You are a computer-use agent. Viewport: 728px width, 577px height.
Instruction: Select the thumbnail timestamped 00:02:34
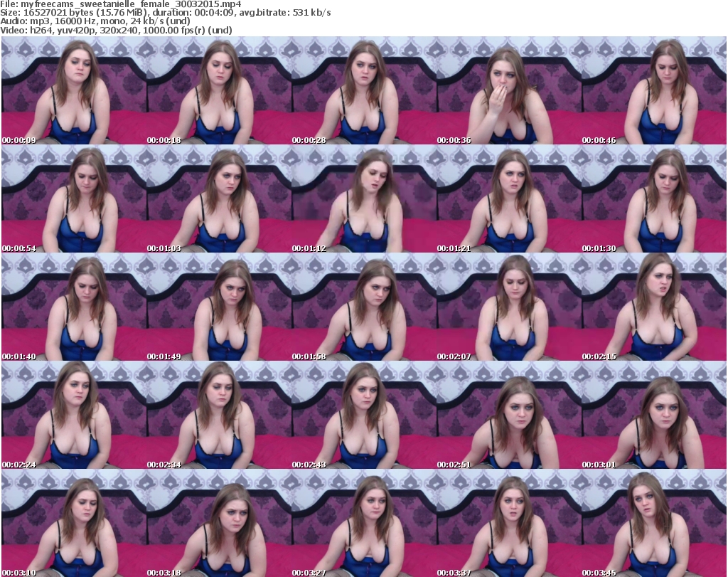(x=219, y=415)
